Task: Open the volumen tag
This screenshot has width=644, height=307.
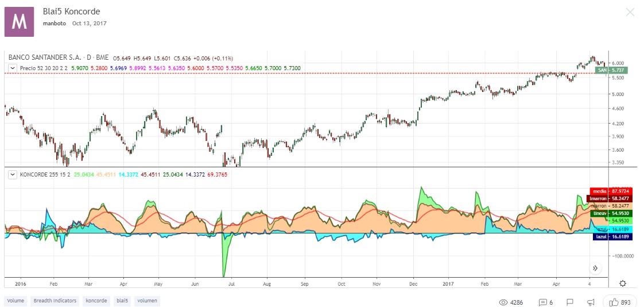Action: pyautogui.click(x=147, y=301)
